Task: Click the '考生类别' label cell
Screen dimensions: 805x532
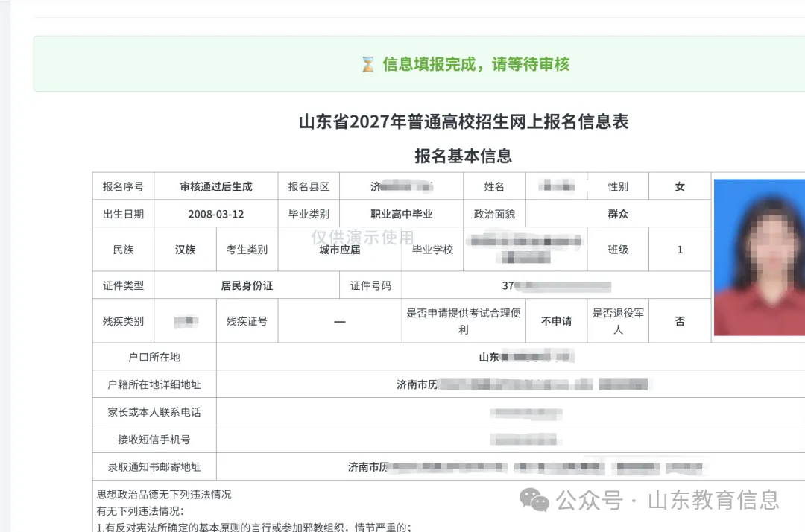Action: click(247, 250)
